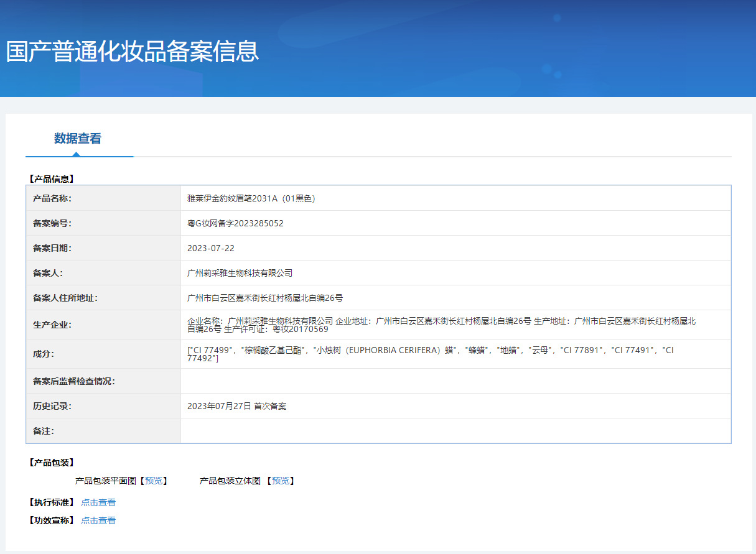The image size is (756, 554).
Task: Preview 产品包装平面图 via 预览 link
Action: (x=154, y=481)
